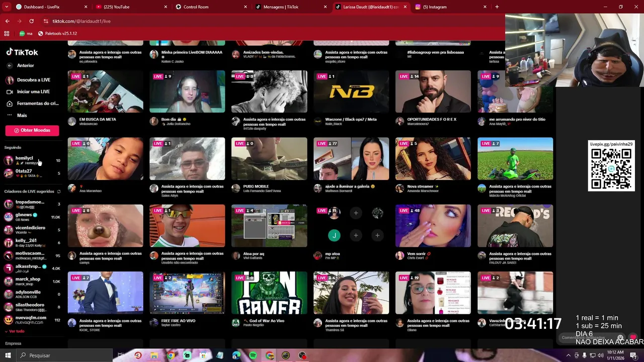Open suggested creator adylsonville
This screenshot has height=362, width=644.
click(x=32, y=294)
